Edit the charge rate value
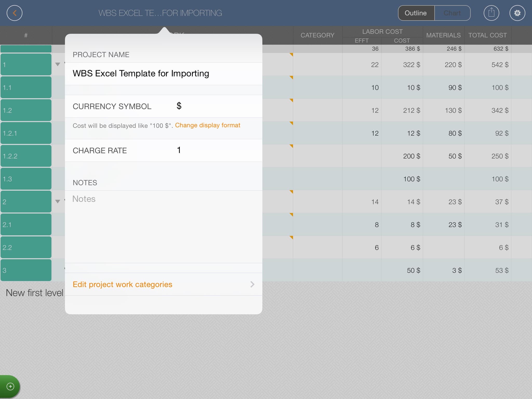532x399 pixels. click(179, 150)
